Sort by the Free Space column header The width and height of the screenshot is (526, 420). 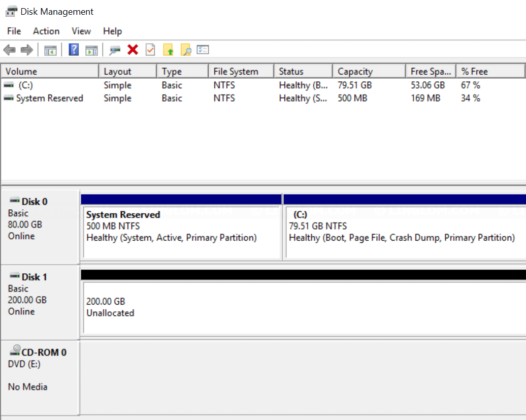coord(431,72)
